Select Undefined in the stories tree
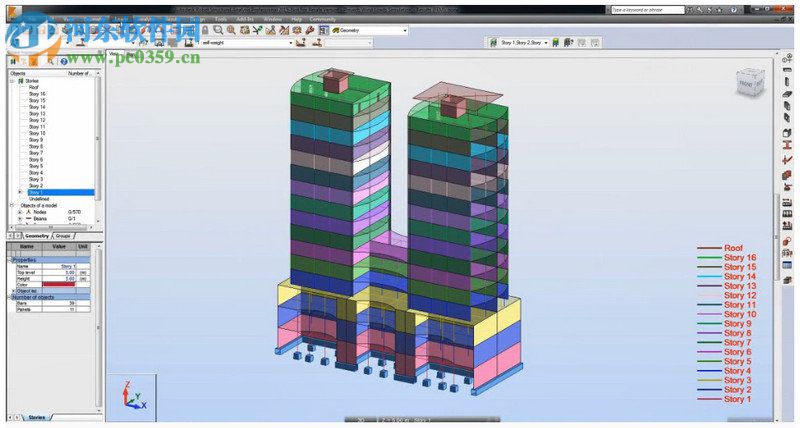Screen dimensions: 800x428 (x=39, y=199)
